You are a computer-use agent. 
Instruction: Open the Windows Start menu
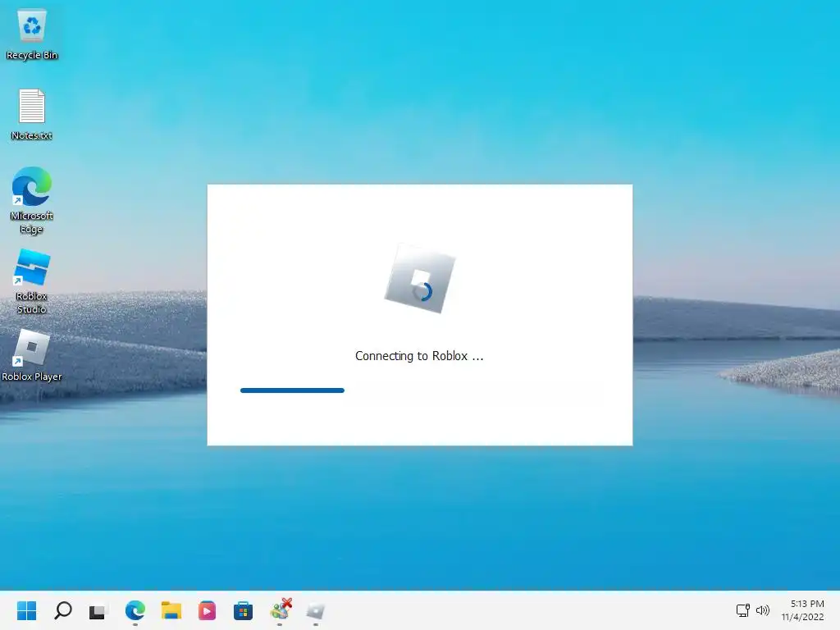pos(27,610)
